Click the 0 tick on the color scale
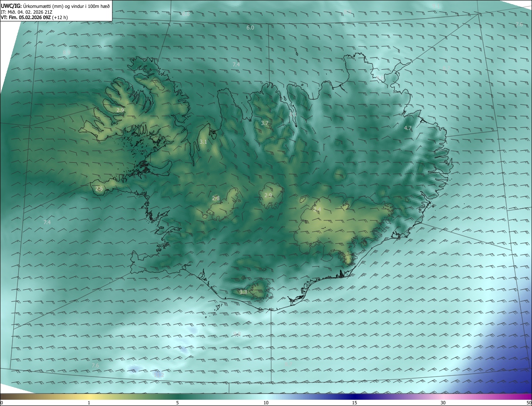The image size is (532, 406). coord(1,403)
